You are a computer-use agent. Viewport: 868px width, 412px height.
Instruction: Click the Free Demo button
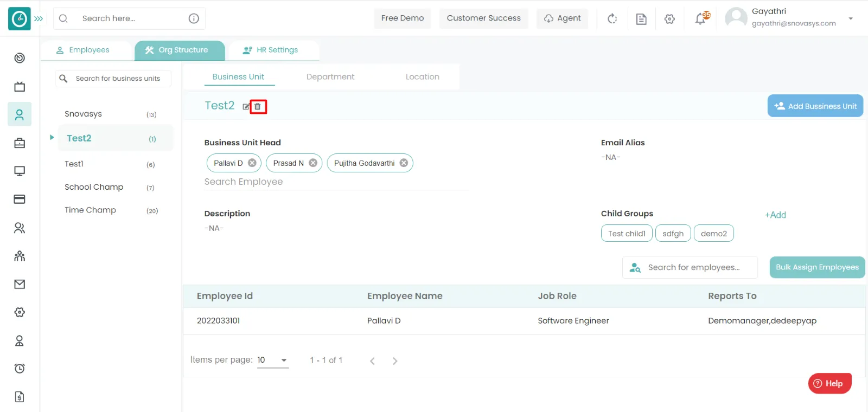[x=403, y=18]
